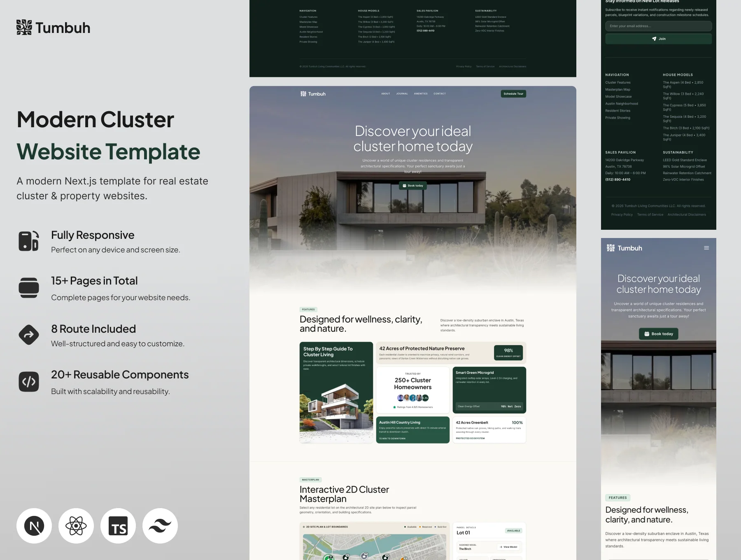The height and width of the screenshot is (560, 741).
Task: Open Austin Neighborhood link in the mobile footer
Action: pos(622,103)
